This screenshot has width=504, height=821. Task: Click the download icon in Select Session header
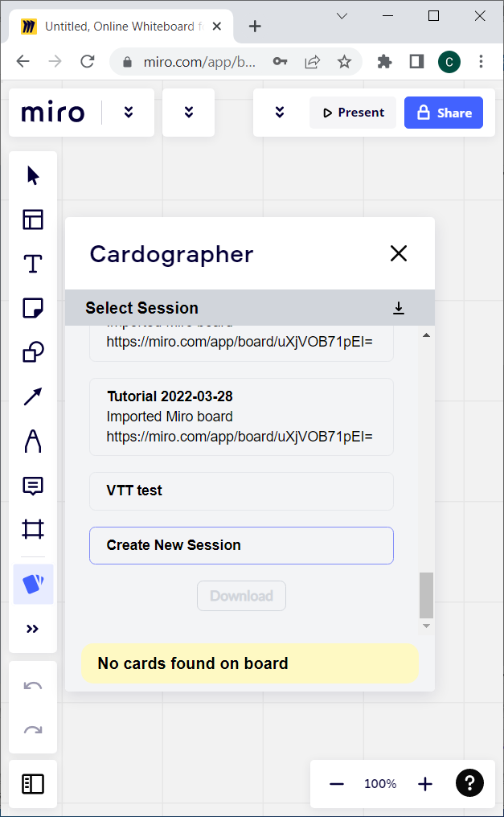[x=399, y=308]
